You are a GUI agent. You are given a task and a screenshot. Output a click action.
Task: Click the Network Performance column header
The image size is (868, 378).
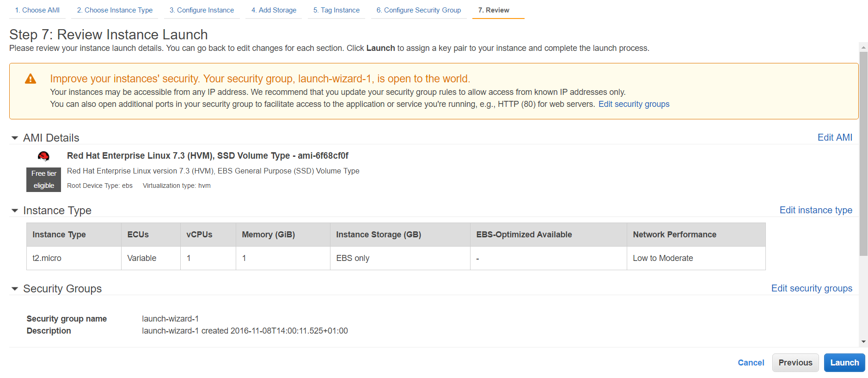pos(696,235)
